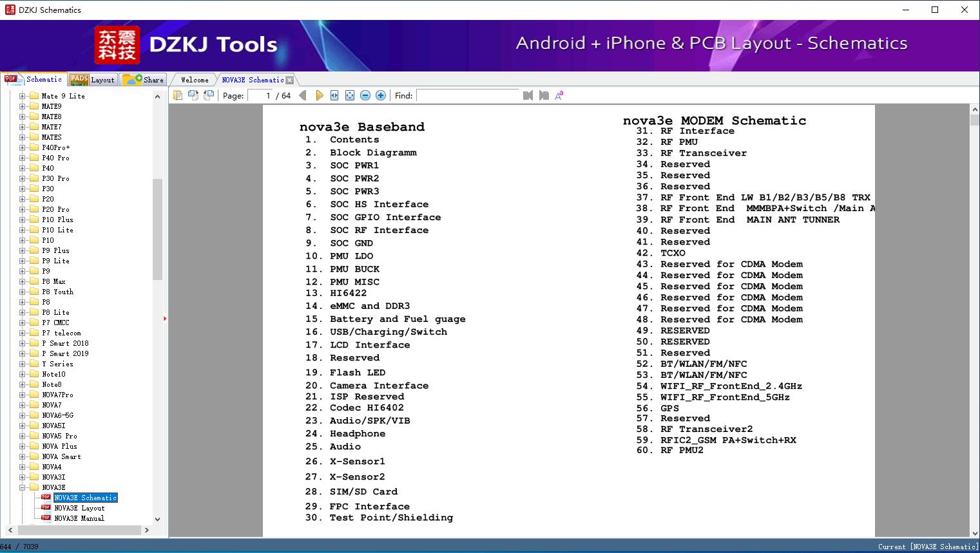Click the folder icon of NOVA7Pro
Viewport: 980px width, 553px height.
pos(34,395)
